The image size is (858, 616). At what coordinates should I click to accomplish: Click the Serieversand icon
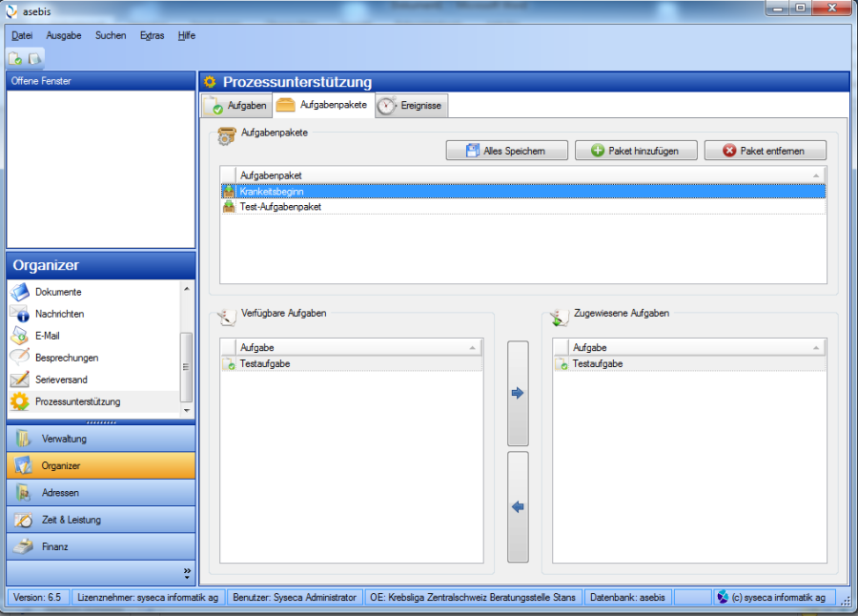pyautogui.click(x=20, y=379)
